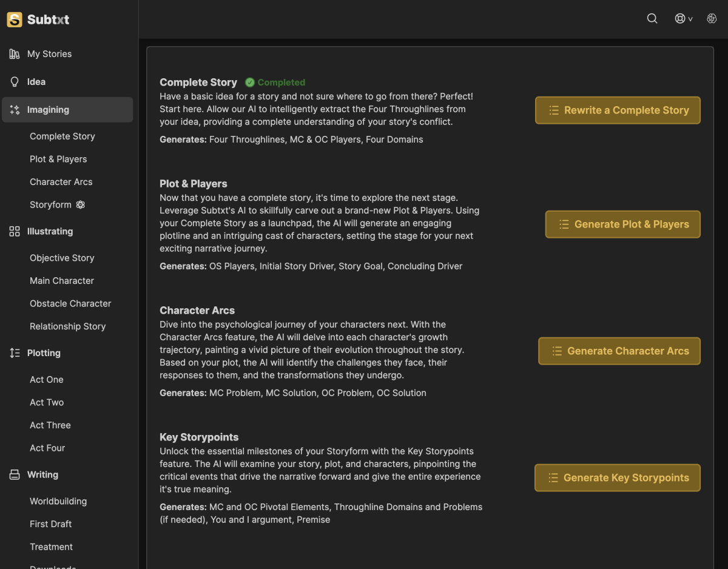The image size is (728, 569).
Task: Open Main Character under Illustrating
Action: coord(62,281)
